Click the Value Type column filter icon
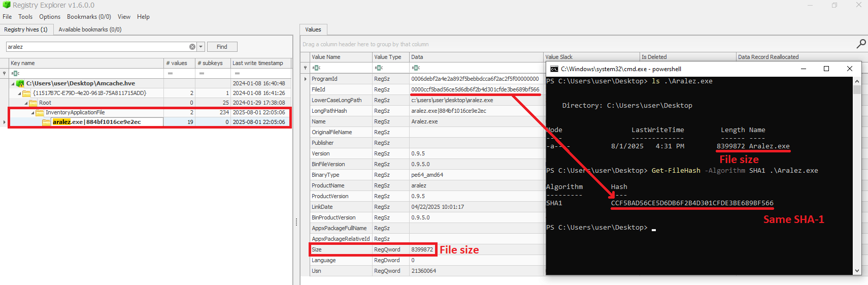The height and width of the screenshot is (285, 868). tap(379, 68)
